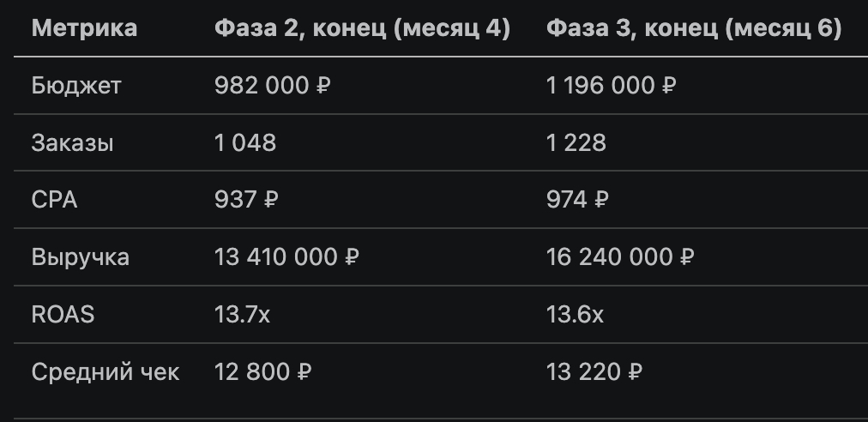This screenshot has height=422, width=868.
Task: Click the 1 228 orders value
Action: [x=576, y=143]
